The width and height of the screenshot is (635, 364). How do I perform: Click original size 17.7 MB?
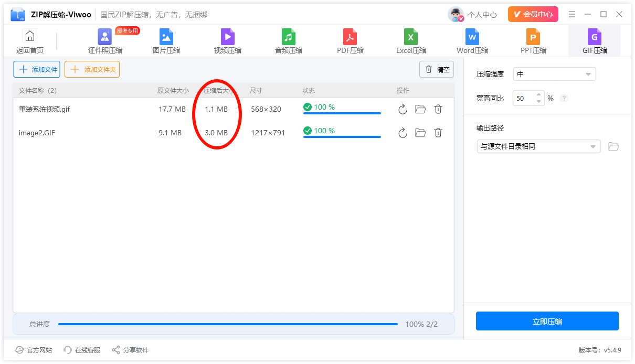tap(172, 109)
